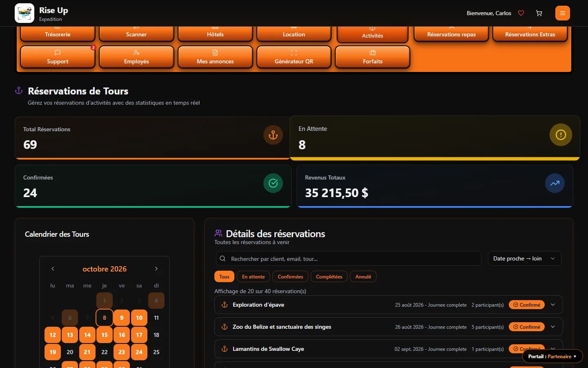The width and height of the screenshot is (588, 368).
Task: Click the search magnifier icon
Action: pos(223,258)
